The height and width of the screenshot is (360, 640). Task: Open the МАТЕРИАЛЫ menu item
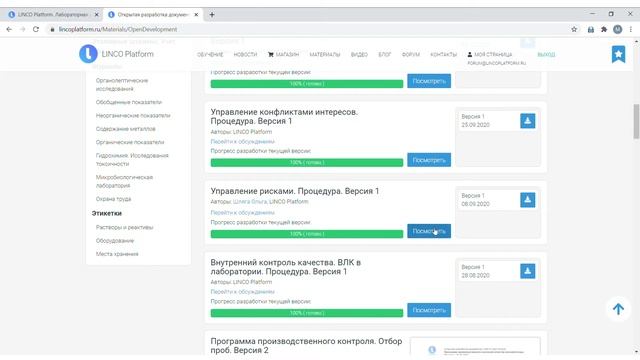325,54
